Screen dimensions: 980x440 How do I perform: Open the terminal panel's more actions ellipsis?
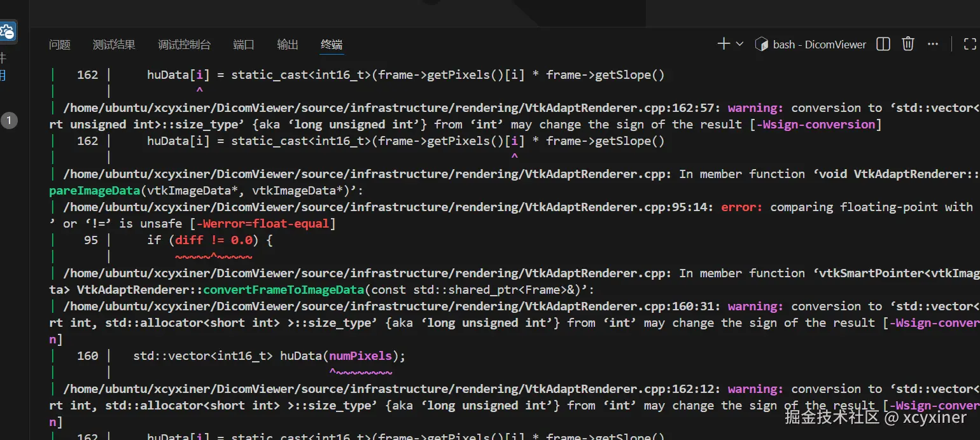pos(933,44)
